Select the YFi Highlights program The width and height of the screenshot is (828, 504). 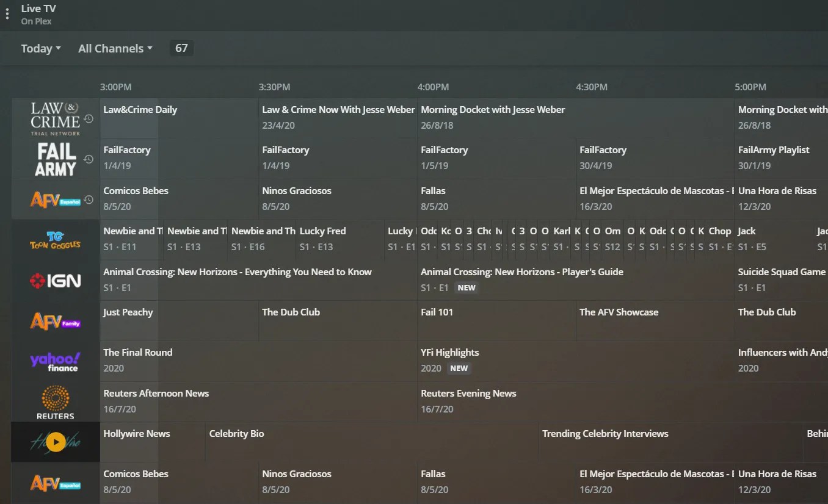click(x=576, y=361)
